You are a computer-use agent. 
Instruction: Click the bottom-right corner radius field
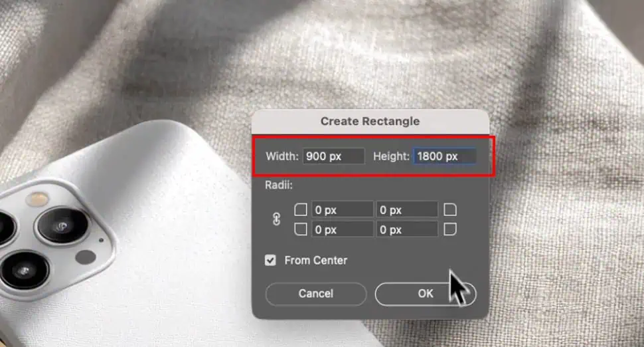click(407, 229)
